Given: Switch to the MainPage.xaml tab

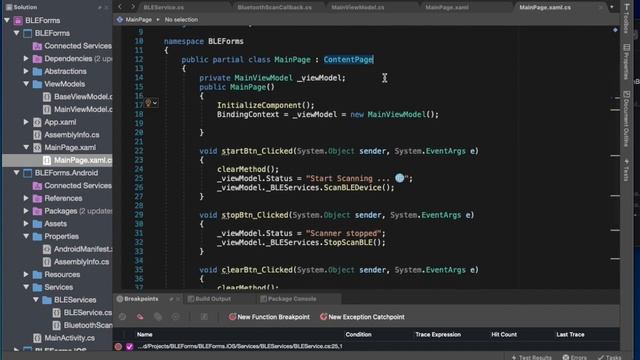Looking at the screenshot, I should click(447, 7).
